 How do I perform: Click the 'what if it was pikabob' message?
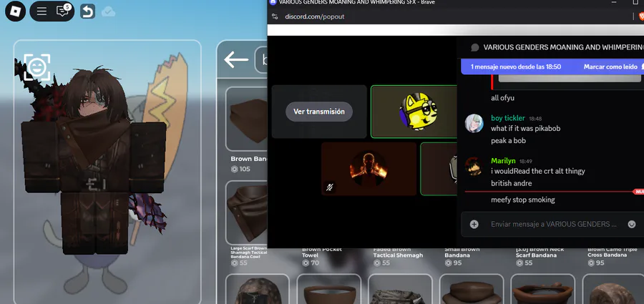click(525, 129)
